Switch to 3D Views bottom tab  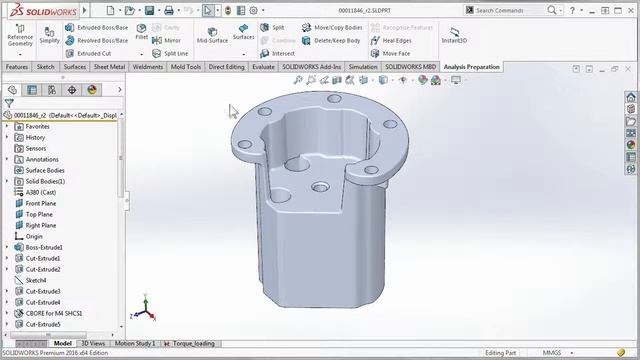pyautogui.click(x=93, y=344)
